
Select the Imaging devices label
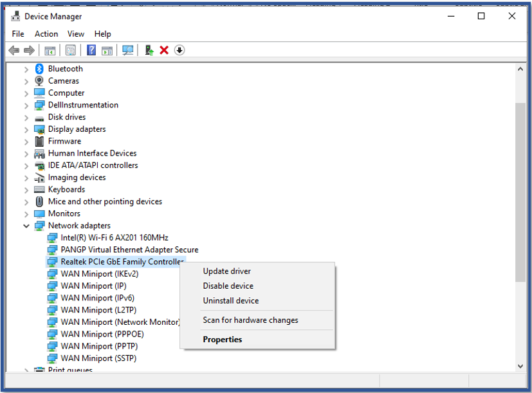pos(77,178)
